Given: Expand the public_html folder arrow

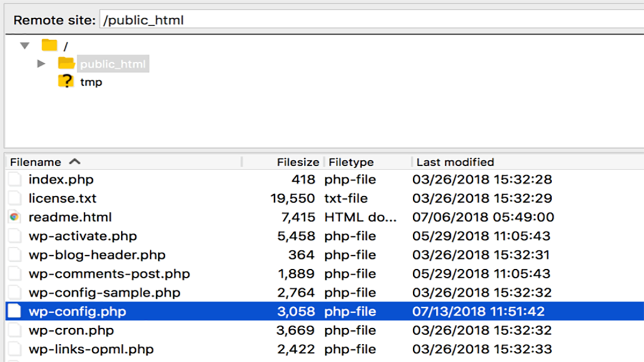Looking at the screenshot, I should [x=41, y=64].
